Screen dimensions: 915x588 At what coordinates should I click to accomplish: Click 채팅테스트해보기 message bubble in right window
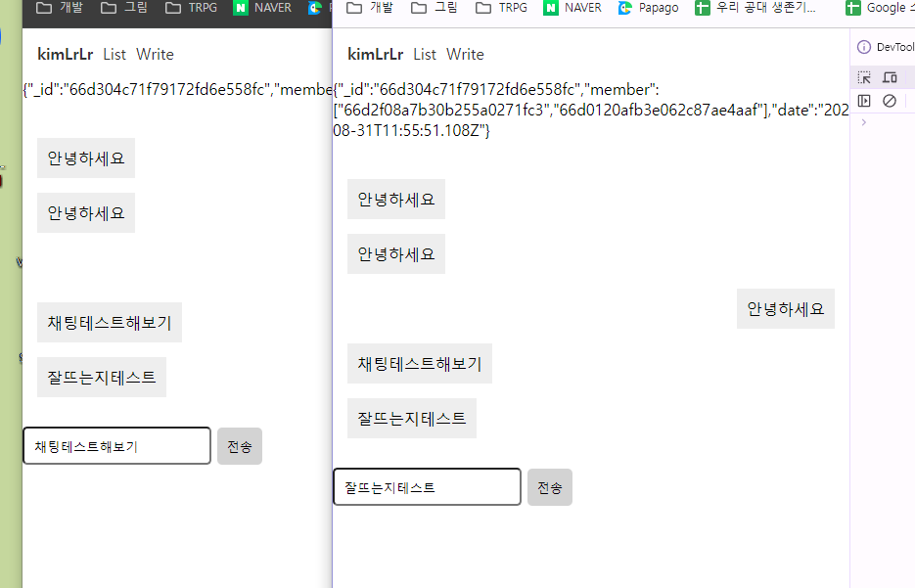[420, 364]
